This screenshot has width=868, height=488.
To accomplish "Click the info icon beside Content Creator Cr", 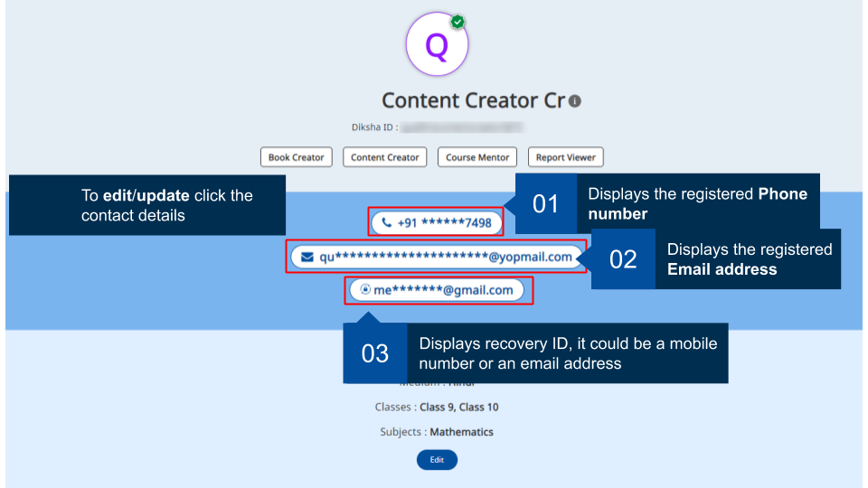I will (x=574, y=101).
